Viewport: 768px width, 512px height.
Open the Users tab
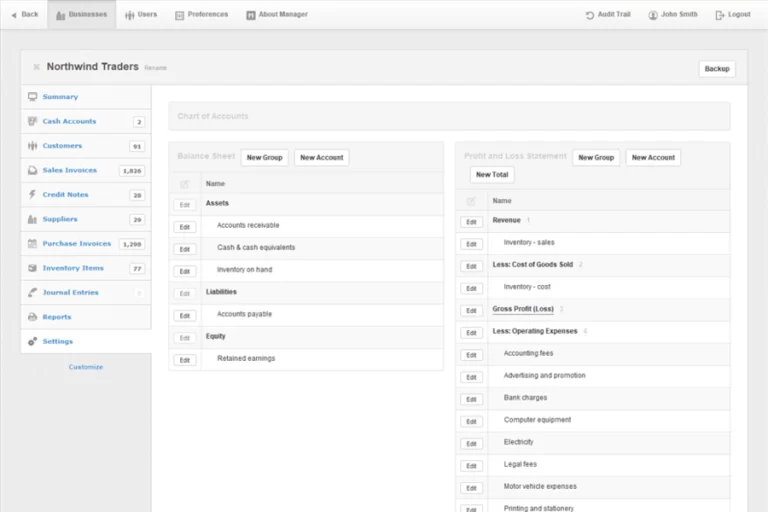[x=141, y=15]
